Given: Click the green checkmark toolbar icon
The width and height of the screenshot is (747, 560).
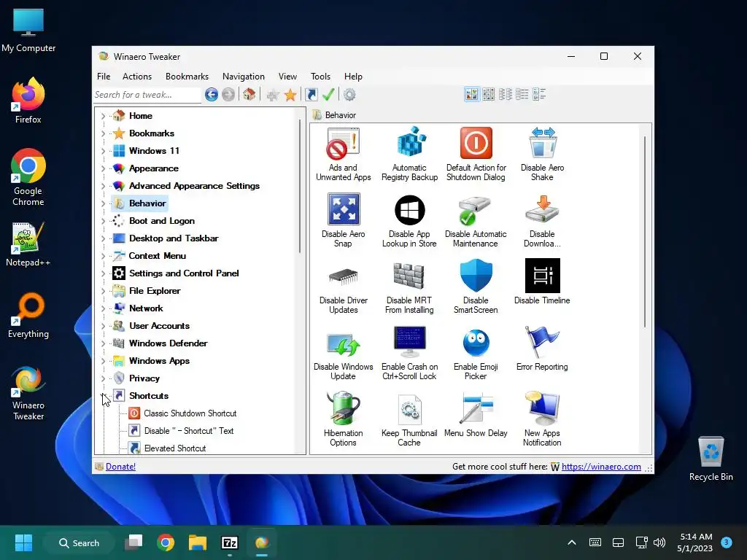Looking at the screenshot, I should click(x=328, y=95).
